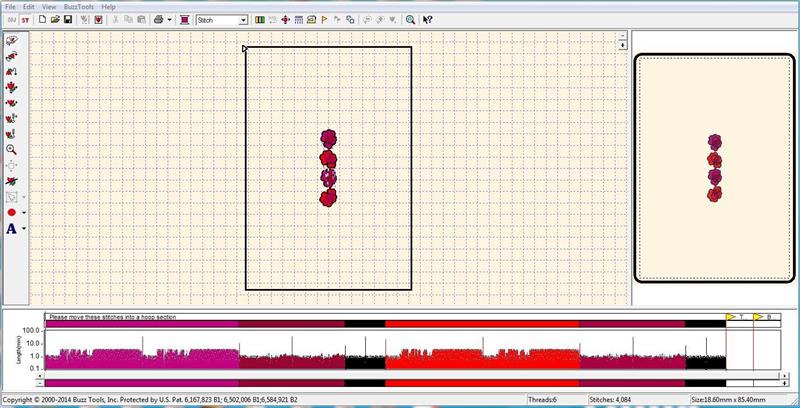
Task: Open the BuzzTools menu
Action: point(79,7)
